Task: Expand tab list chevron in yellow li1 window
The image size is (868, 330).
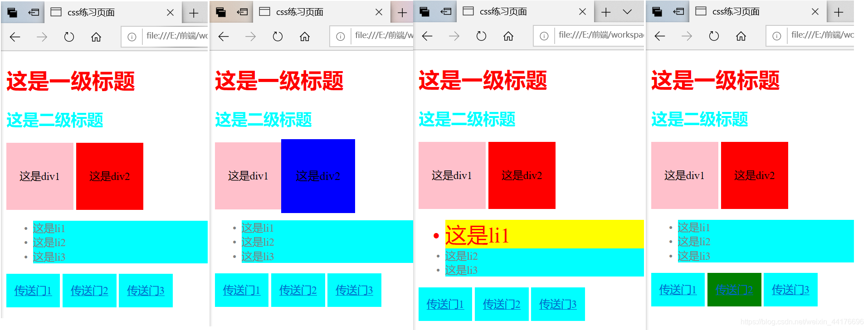Action: [x=627, y=12]
